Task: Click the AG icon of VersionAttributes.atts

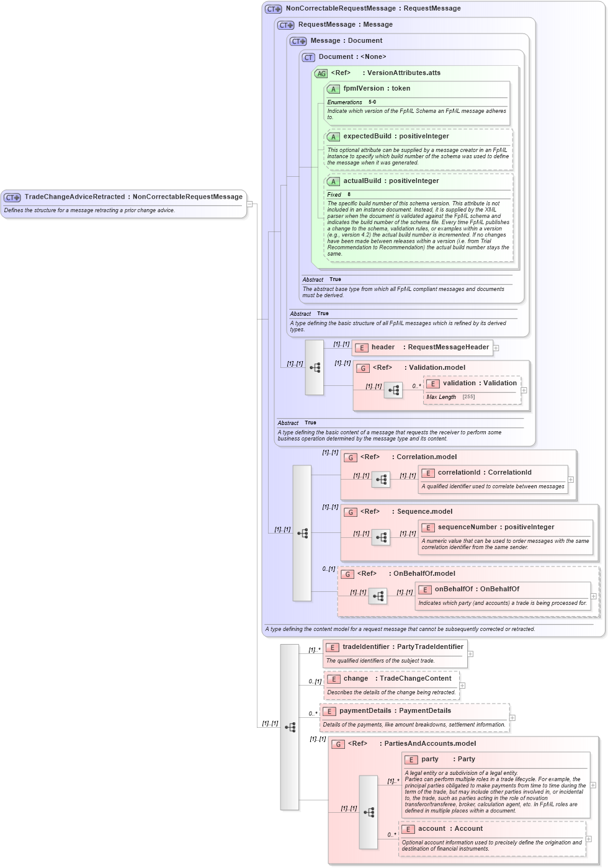Action: (x=321, y=74)
